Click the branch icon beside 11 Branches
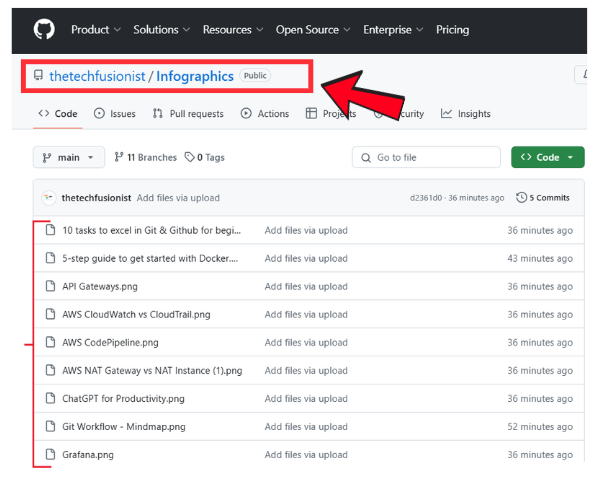Viewport: 601px width, 492px height. coord(119,157)
